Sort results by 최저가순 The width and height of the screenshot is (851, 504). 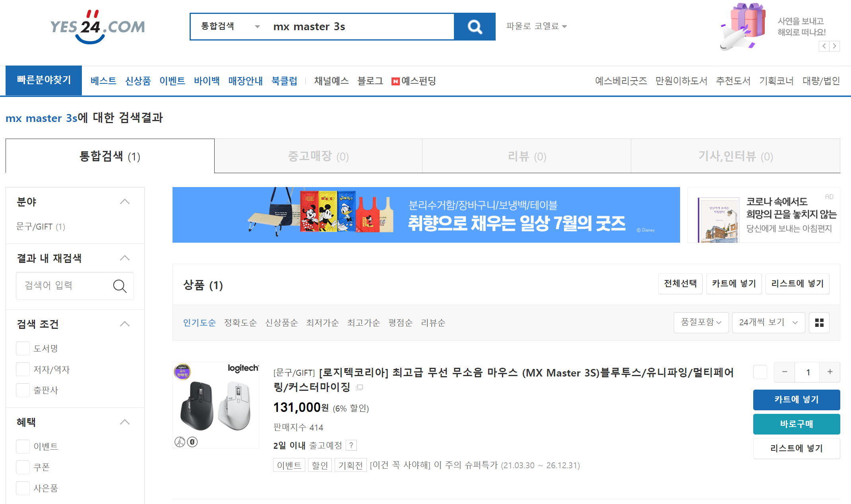[322, 322]
